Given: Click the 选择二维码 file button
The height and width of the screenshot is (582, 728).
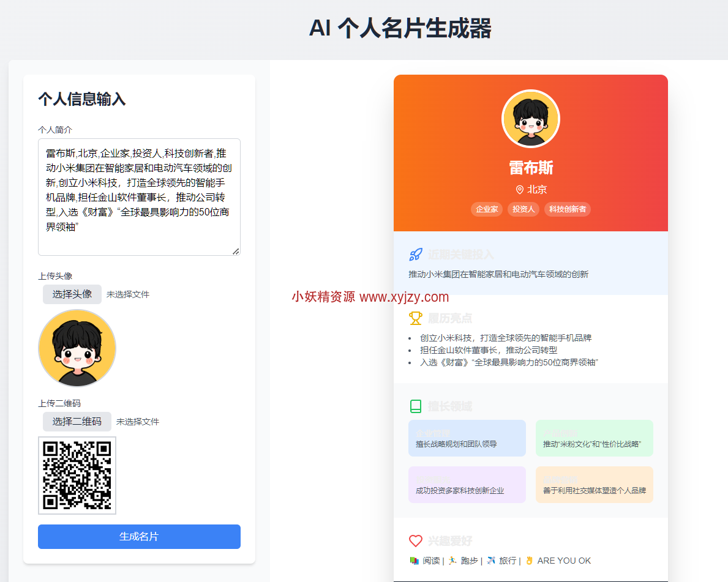Looking at the screenshot, I should click(x=77, y=422).
